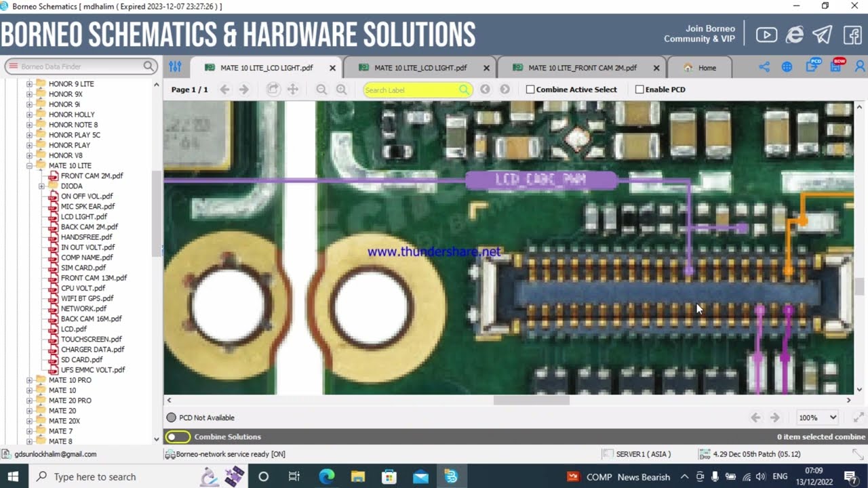Go to previous page arrow

[x=224, y=89]
